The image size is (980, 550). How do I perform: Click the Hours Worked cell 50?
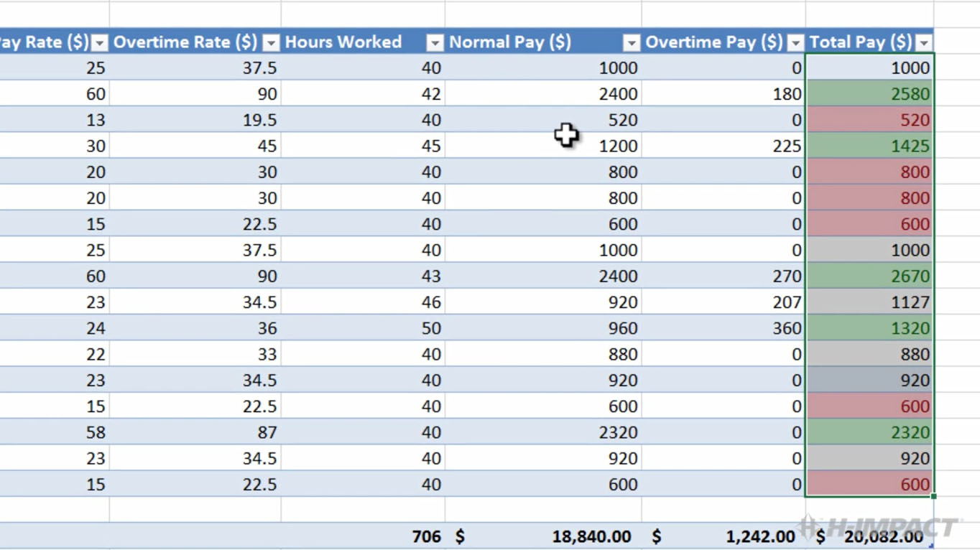tap(363, 328)
